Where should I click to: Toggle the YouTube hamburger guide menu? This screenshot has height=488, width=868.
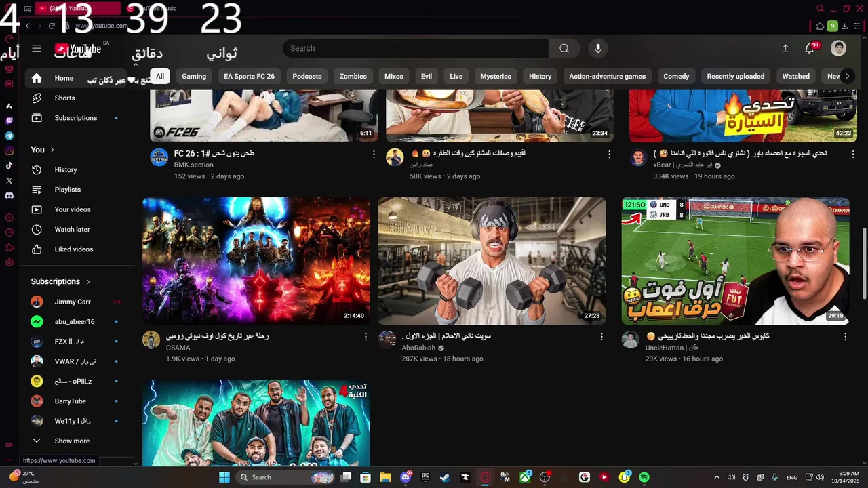click(x=37, y=48)
